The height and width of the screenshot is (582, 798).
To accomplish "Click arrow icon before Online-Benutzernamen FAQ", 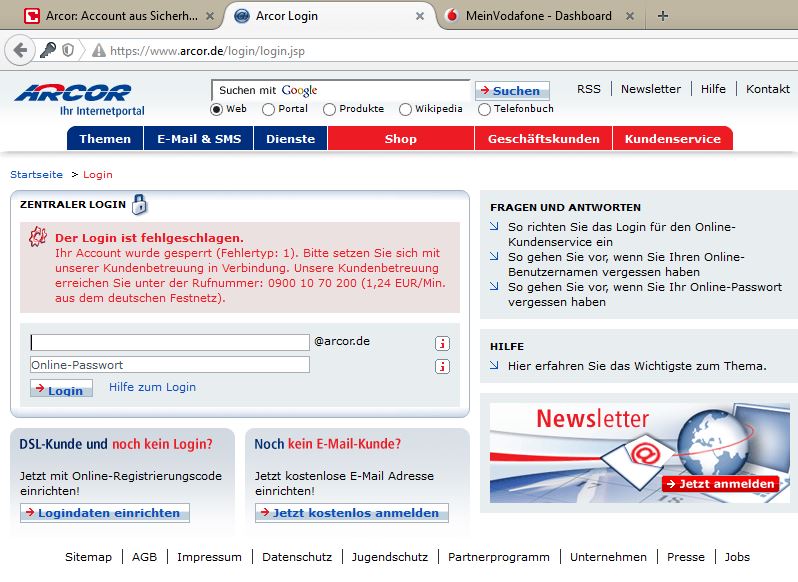I will click(x=494, y=256).
